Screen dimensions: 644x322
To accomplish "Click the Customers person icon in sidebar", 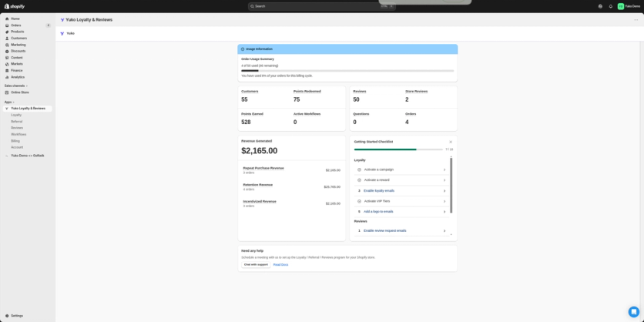I will (7, 39).
